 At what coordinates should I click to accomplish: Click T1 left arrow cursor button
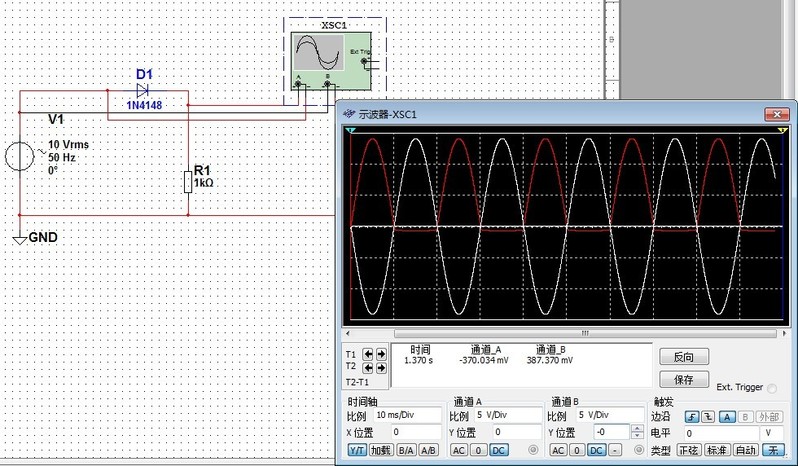pos(367,354)
